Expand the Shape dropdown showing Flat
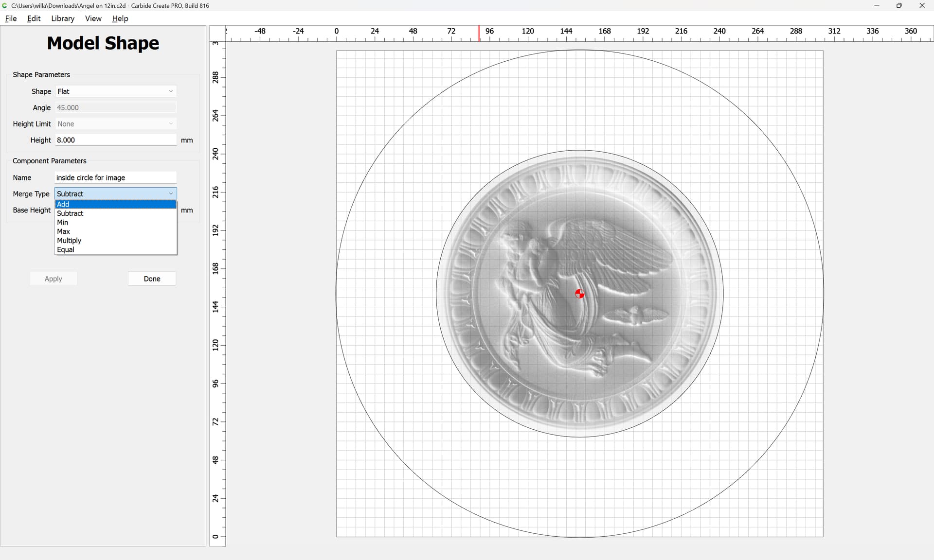 click(116, 91)
